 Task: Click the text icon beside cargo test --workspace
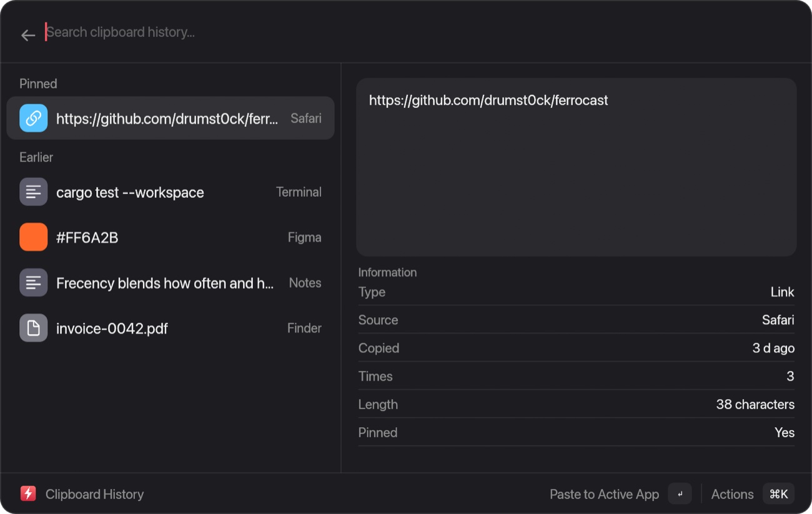tap(34, 192)
